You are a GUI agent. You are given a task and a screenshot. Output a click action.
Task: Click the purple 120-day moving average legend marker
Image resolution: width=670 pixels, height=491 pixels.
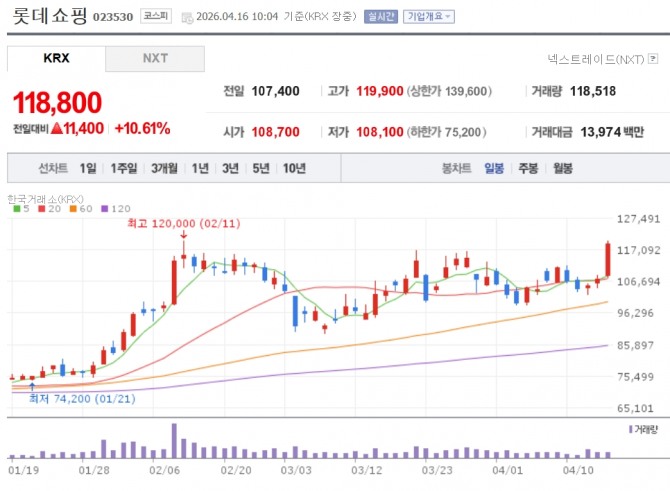click(x=104, y=208)
